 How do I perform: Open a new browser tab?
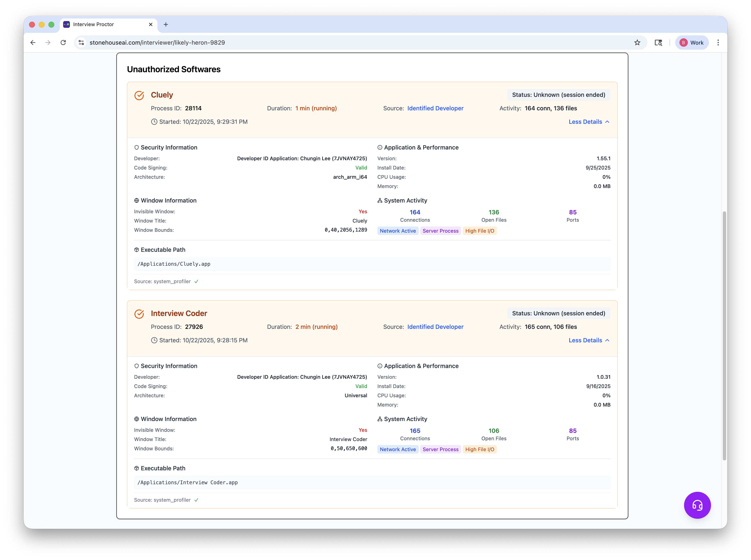pyautogui.click(x=166, y=24)
